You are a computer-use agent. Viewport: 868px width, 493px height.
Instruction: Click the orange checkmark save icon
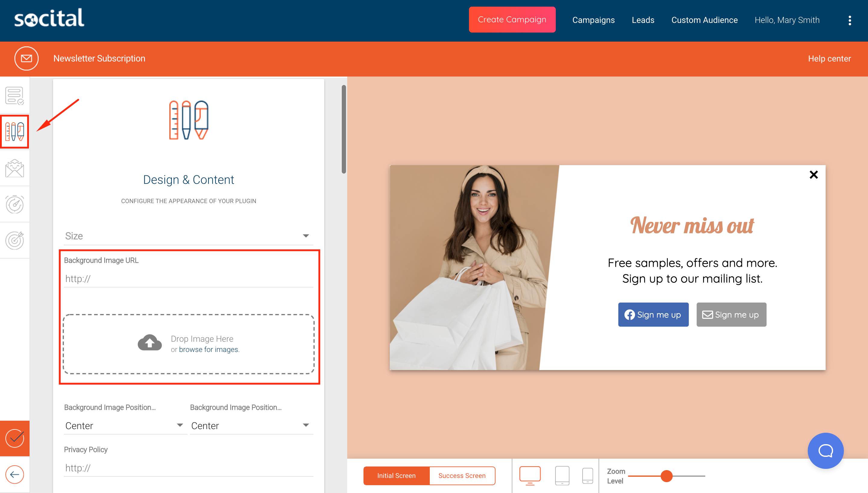coord(14,438)
